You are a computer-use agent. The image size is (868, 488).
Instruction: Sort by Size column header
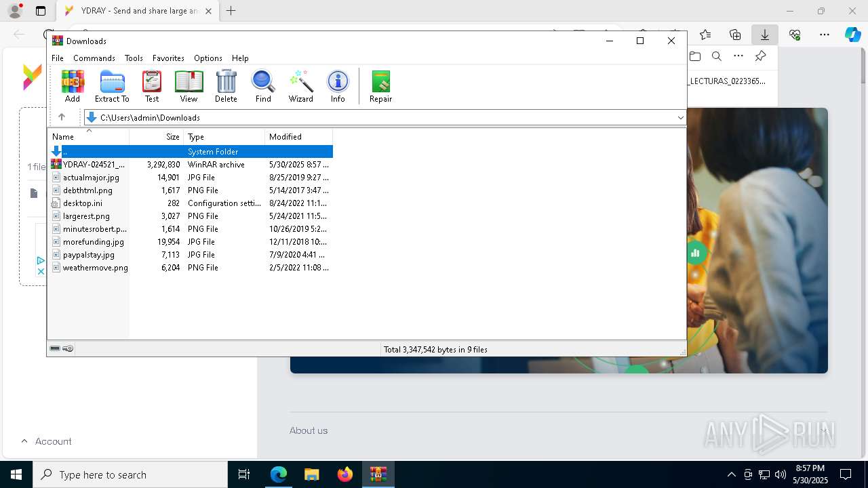click(x=156, y=137)
